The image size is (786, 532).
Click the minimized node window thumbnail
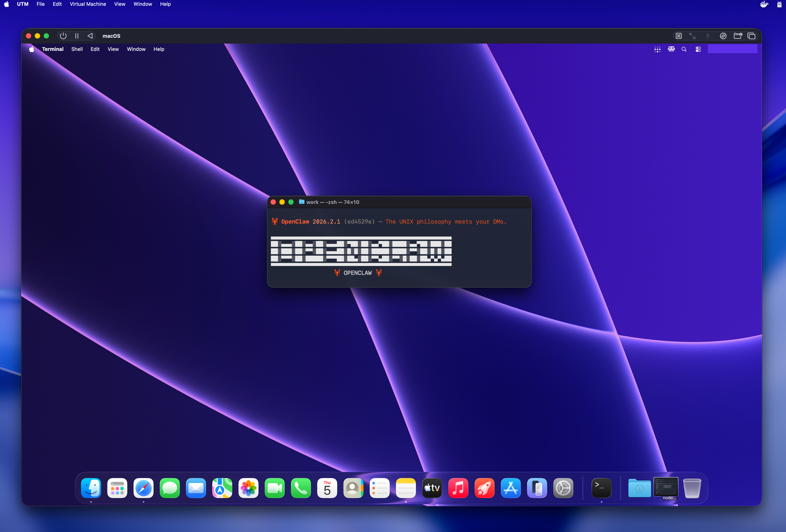coord(666,487)
